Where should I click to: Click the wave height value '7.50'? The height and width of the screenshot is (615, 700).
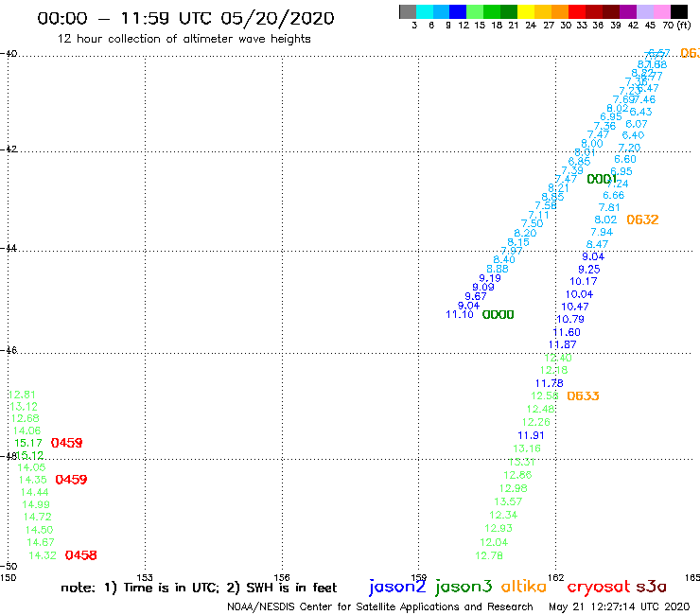[x=533, y=223]
